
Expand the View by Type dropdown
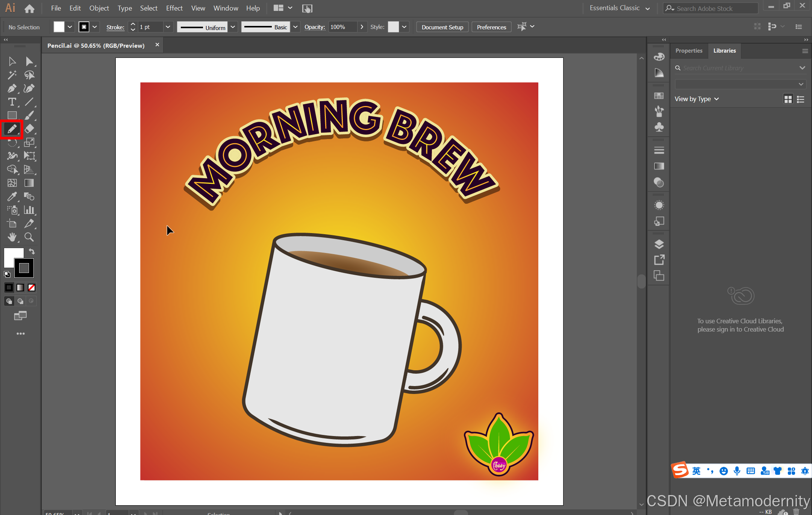pos(697,99)
